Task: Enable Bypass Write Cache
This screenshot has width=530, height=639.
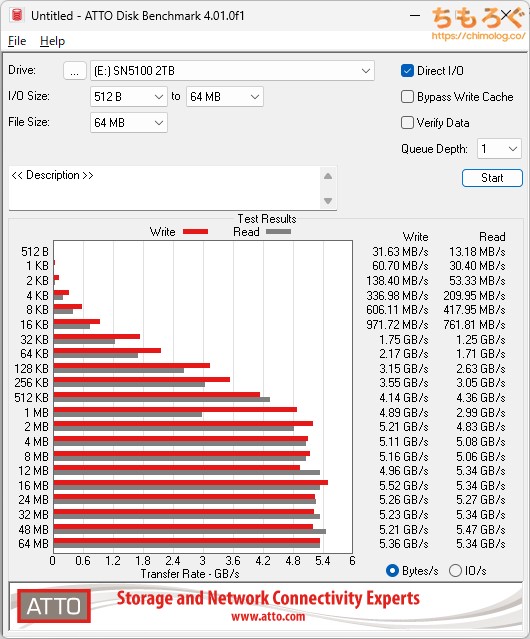Action: (x=407, y=97)
